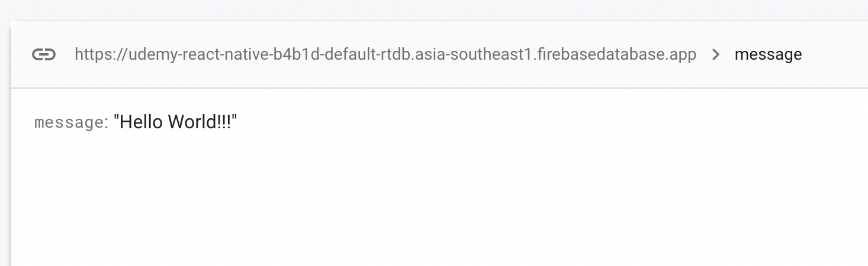
Task: Click the divider line under the URL header
Action: point(439,88)
